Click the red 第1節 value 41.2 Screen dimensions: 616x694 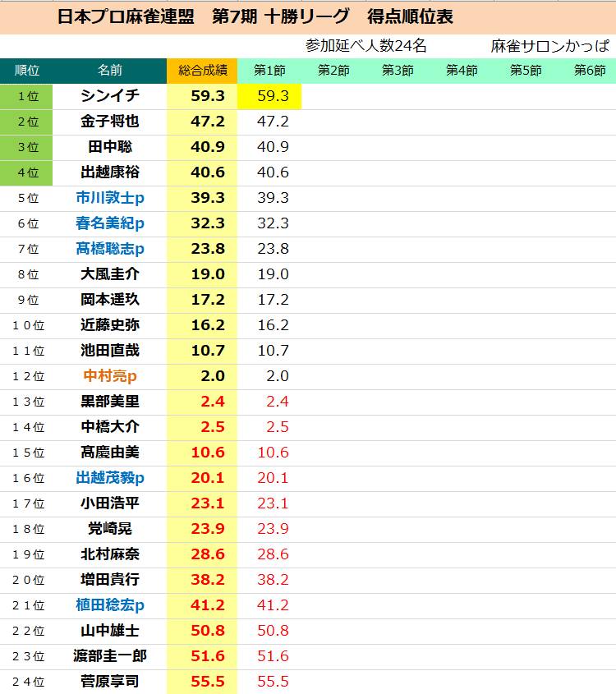273,605
